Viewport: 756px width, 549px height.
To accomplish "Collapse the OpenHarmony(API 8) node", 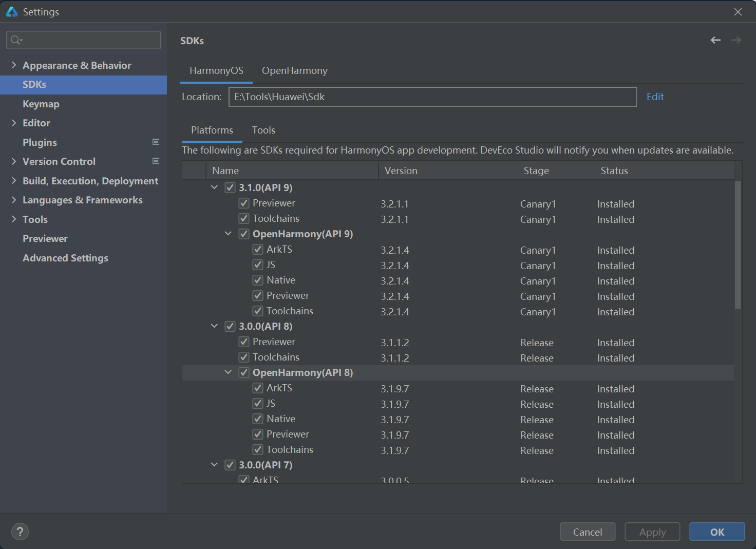I will [228, 372].
